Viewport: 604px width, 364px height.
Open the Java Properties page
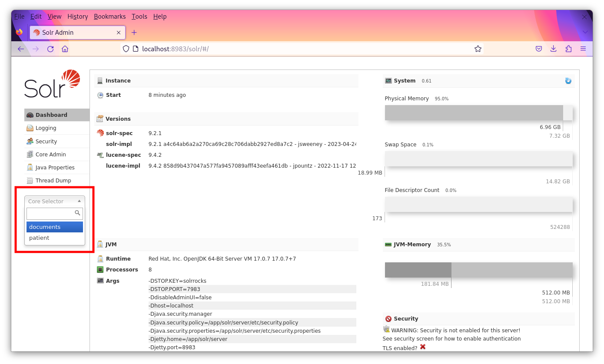57,167
